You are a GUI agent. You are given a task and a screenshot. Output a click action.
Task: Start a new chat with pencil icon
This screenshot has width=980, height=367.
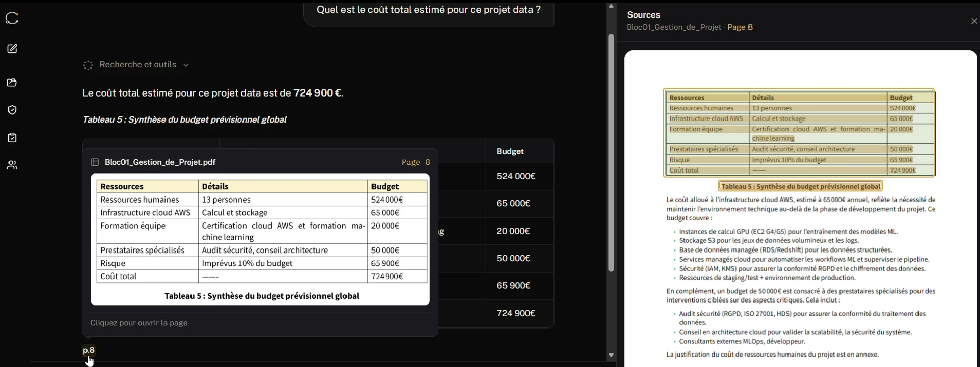(12, 49)
